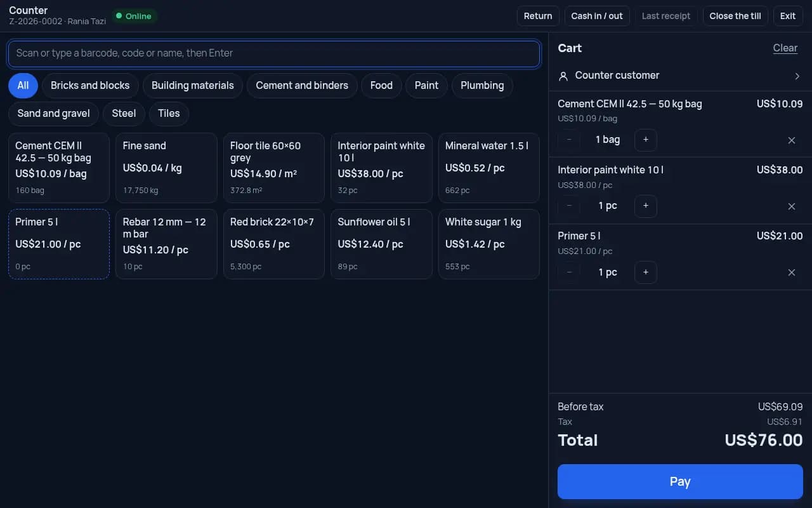812x508 pixels.
Task: Add Mineral water 1.5 l product
Action: (489, 168)
